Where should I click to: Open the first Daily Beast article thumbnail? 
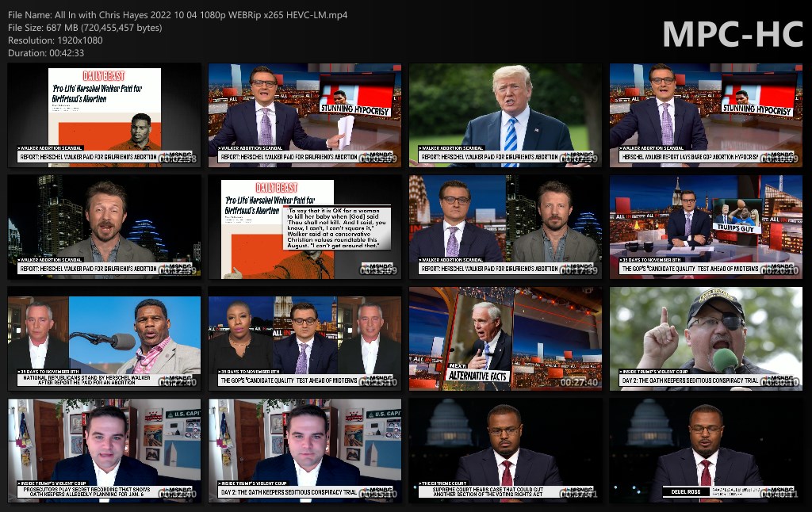pyautogui.click(x=104, y=115)
